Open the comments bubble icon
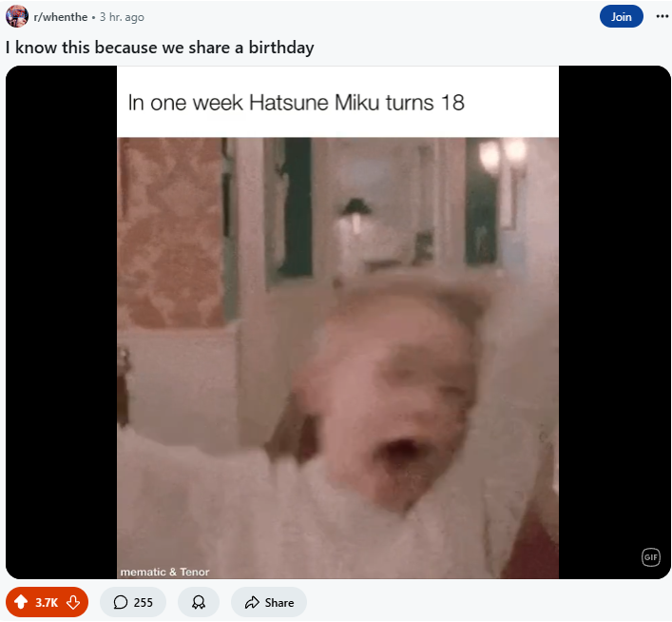The image size is (672, 622). click(121, 602)
